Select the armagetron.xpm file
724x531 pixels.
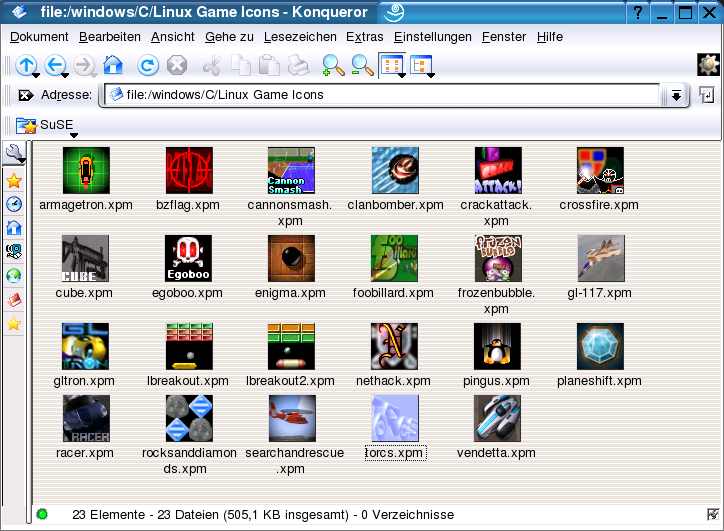click(86, 179)
